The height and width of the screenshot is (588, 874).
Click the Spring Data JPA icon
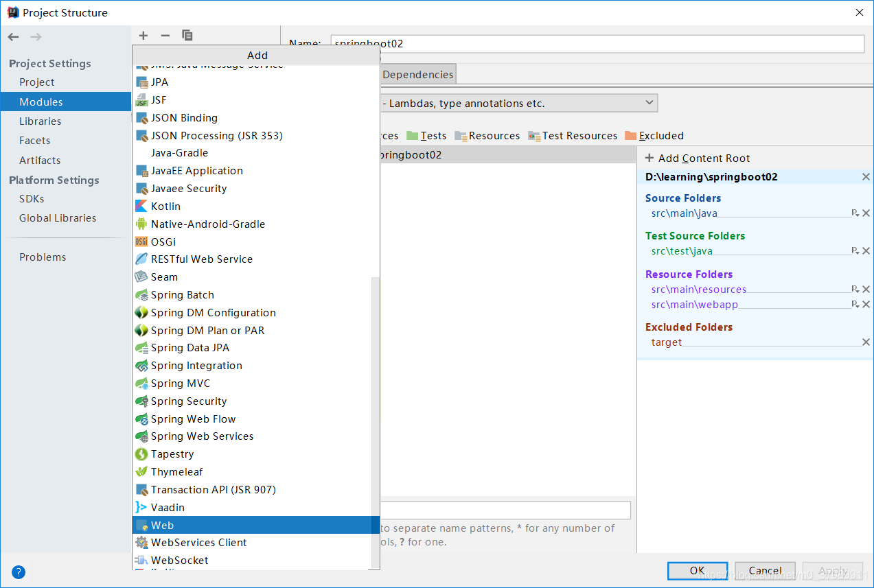pos(141,348)
